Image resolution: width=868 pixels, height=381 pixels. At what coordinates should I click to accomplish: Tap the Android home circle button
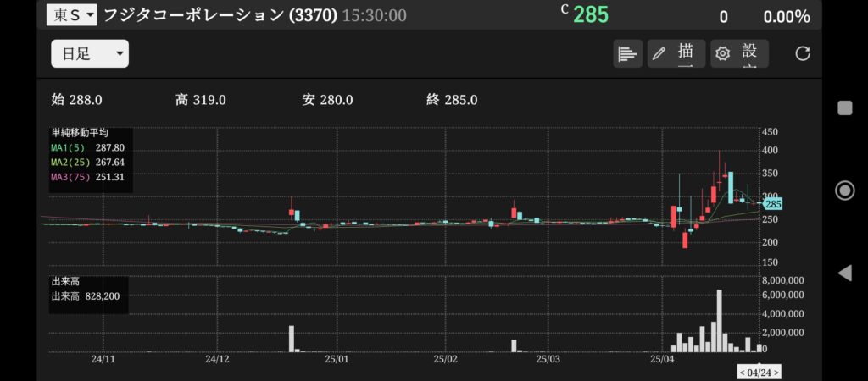click(845, 190)
